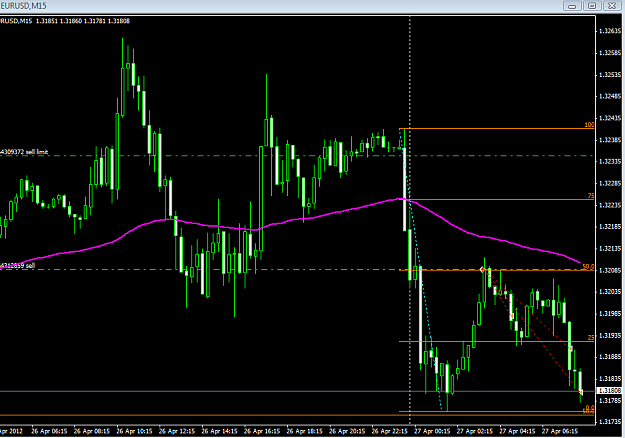
Task: Close the EURUSD,M15 chart window
Action: point(611,6)
